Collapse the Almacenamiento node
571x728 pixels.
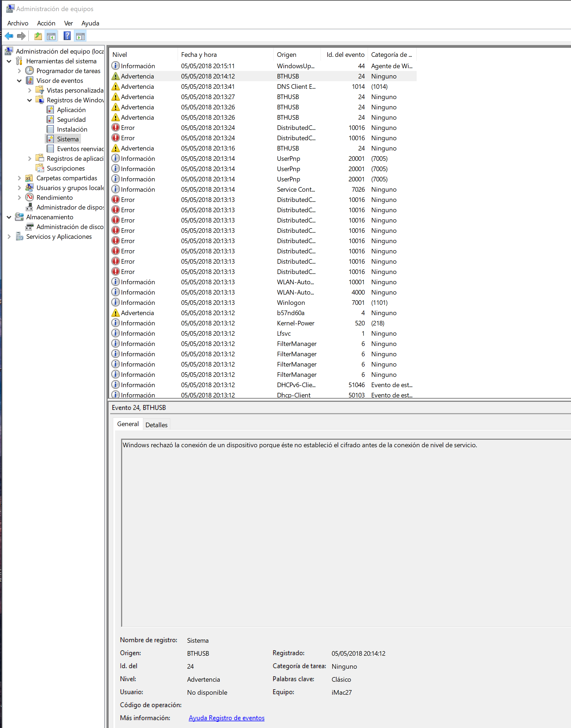[x=9, y=217]
